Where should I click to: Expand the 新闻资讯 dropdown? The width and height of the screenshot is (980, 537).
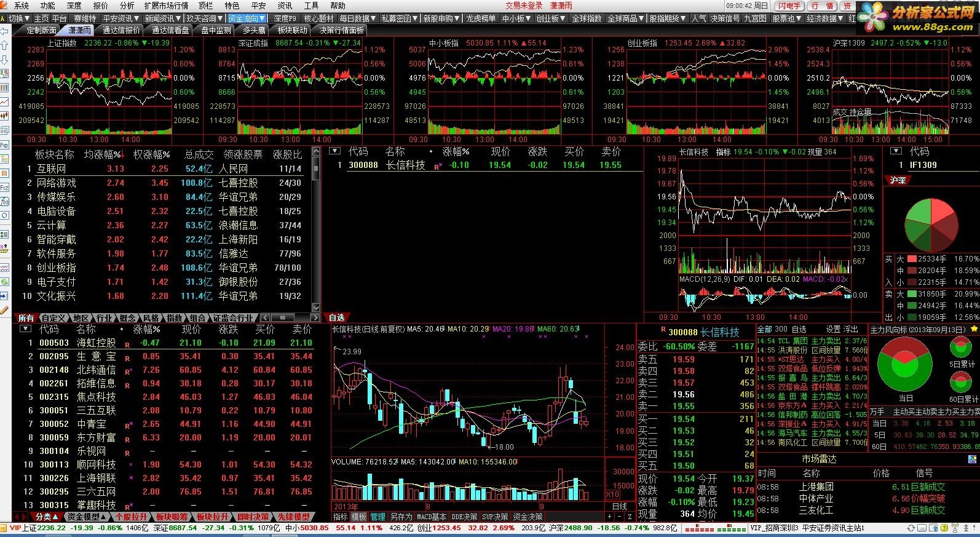pos(163,18)
